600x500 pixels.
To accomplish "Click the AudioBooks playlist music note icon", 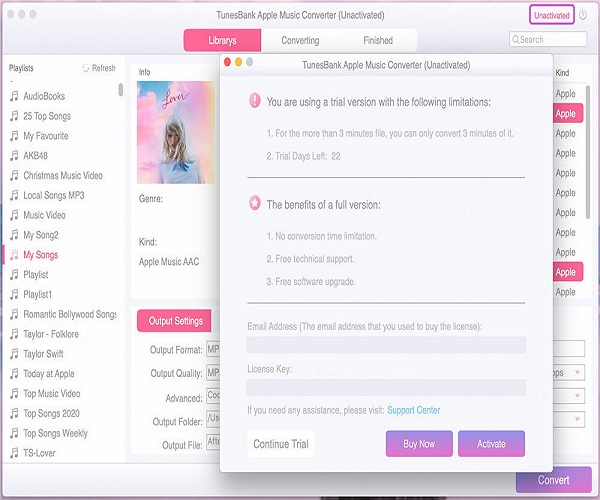I will tap(14, 96).
